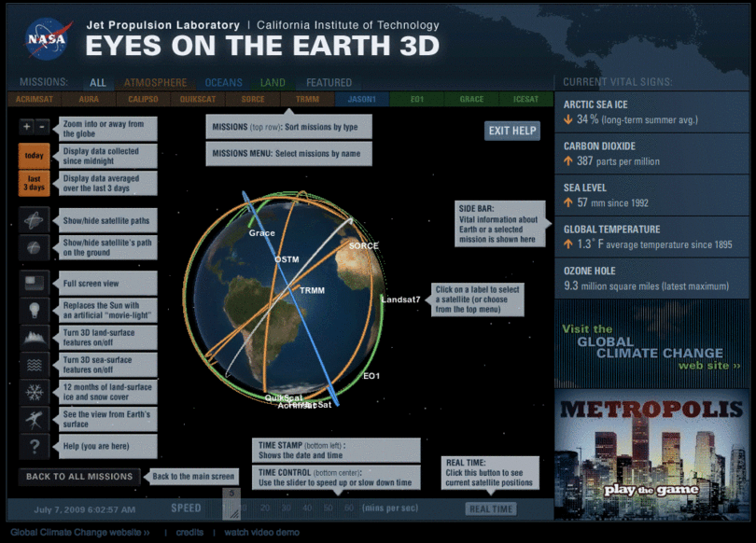The height and width of the screenshot is (543, 756).
Task: Click the EXIT HELP button
Action: click(512, 131)
